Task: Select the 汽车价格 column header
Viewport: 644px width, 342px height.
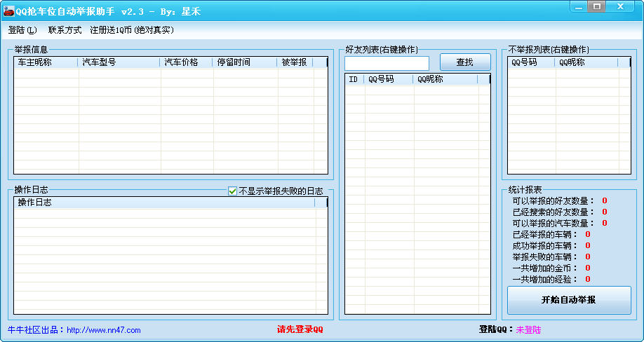Action: [x=186, y=62]
